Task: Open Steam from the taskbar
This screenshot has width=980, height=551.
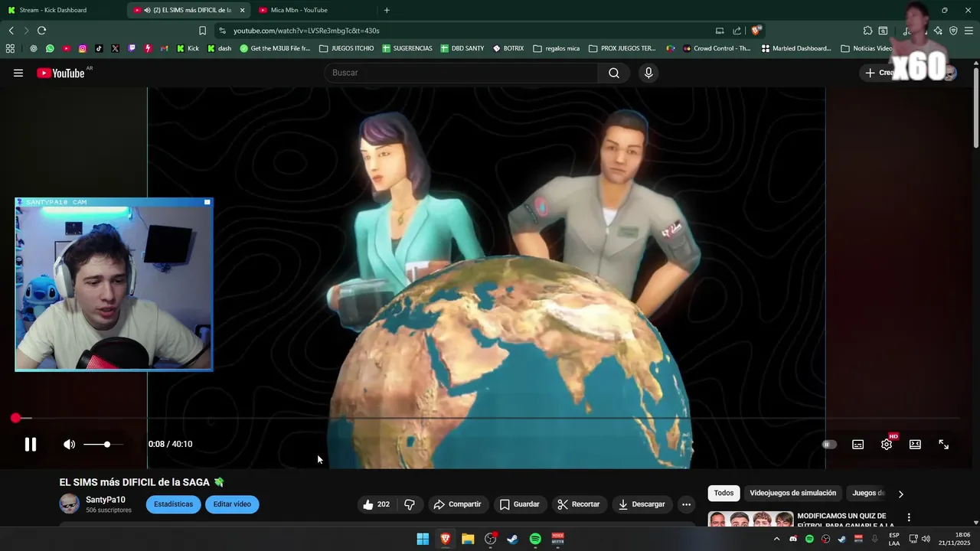Action: pos(512,539)
